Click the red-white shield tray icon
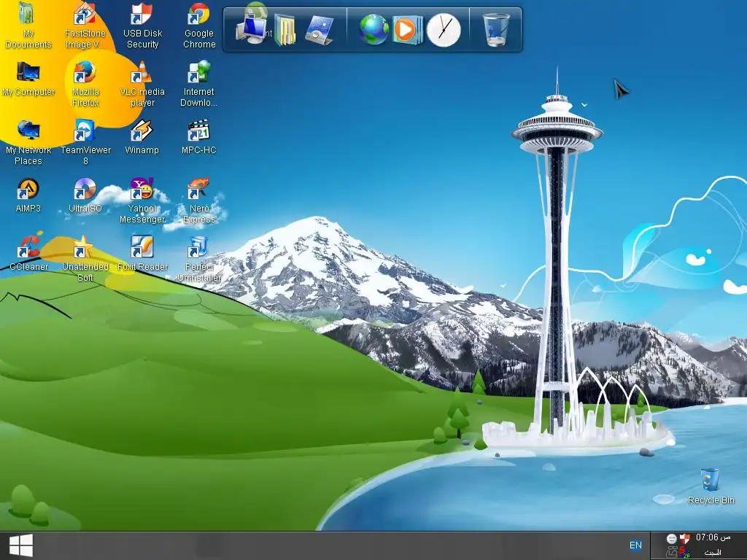The height and width of the screenshot is (560, 747). (684, 539)
